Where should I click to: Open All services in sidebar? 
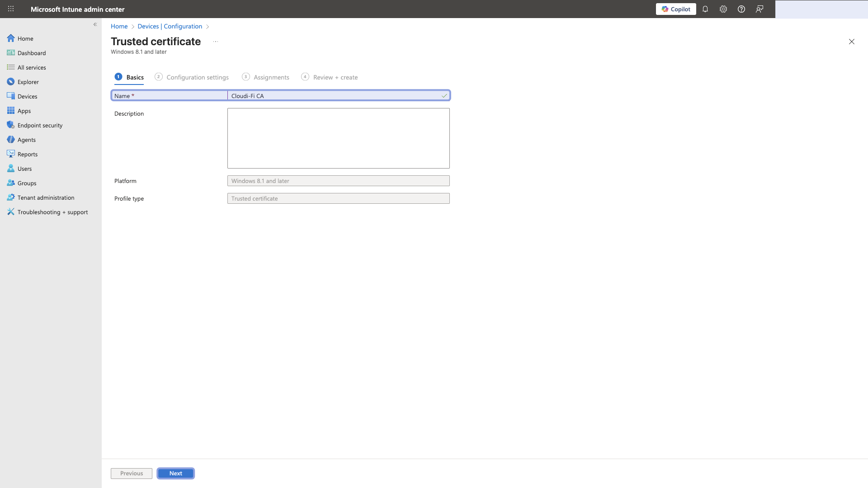tap(32, 67)
